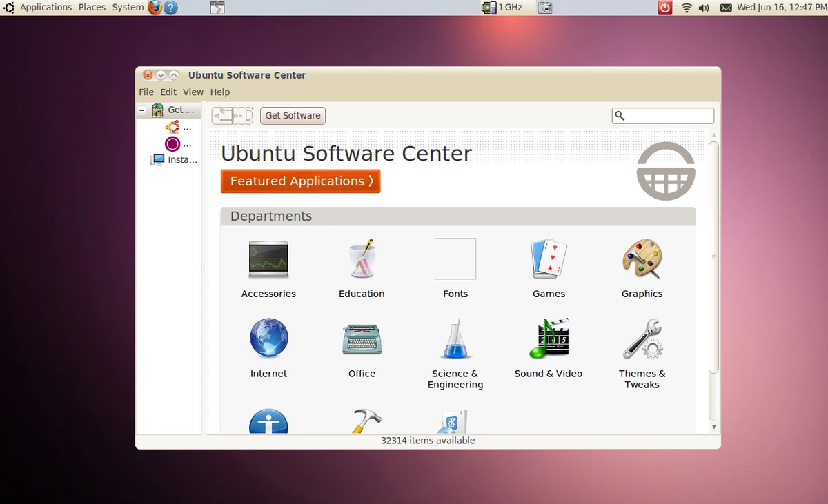This screenshot has height=504, width=828.
Task: Open the View menu
Action: coord(193,92)
